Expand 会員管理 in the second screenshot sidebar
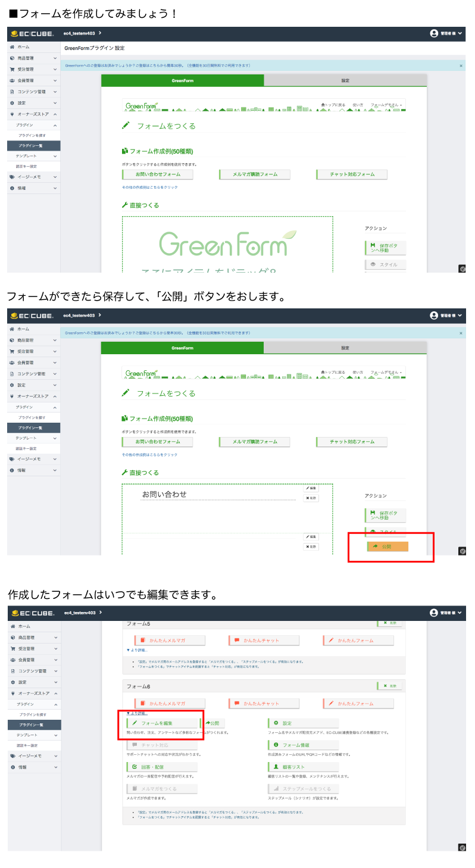Image resolution: width=475 pixels, height=868 pixels. click(33, 363)
